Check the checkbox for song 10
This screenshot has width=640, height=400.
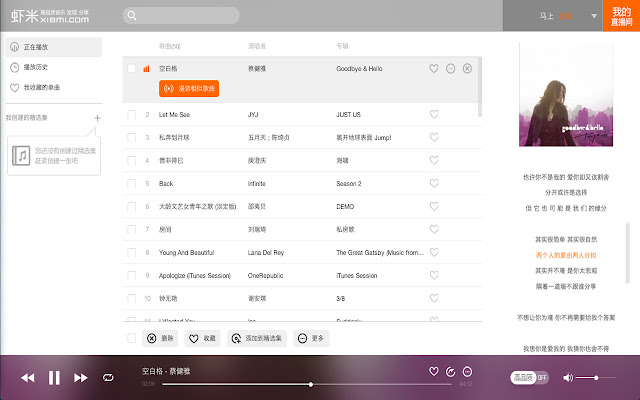(x=131, y=298)
